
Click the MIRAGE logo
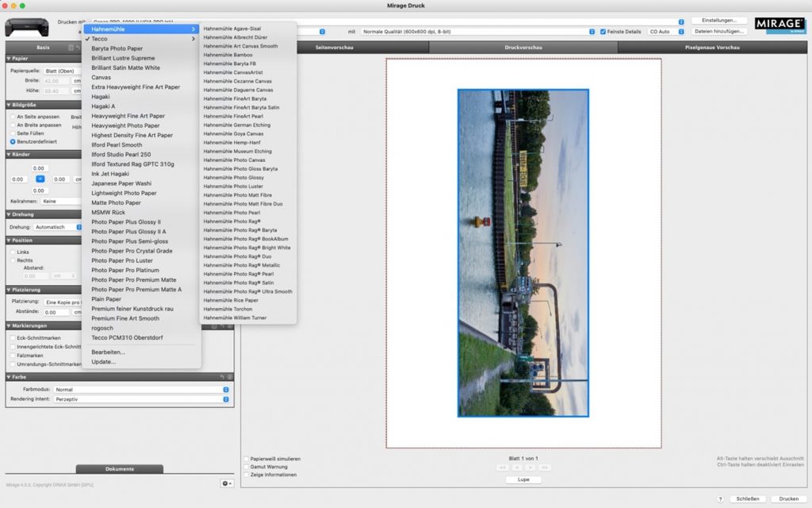click(x=779, y=24)
